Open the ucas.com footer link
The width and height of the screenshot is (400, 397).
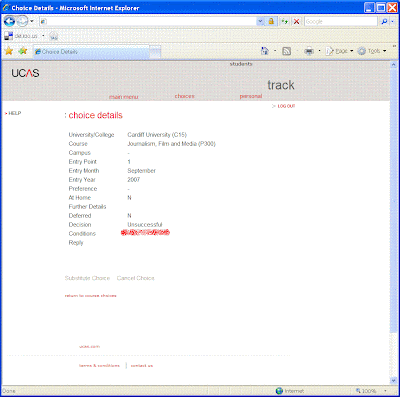tap(89, 346)
